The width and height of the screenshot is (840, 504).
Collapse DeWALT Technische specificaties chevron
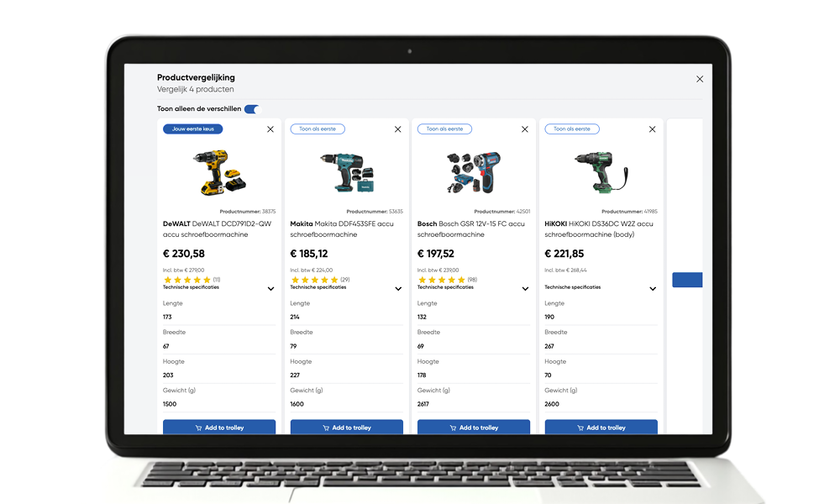point(271,289)
